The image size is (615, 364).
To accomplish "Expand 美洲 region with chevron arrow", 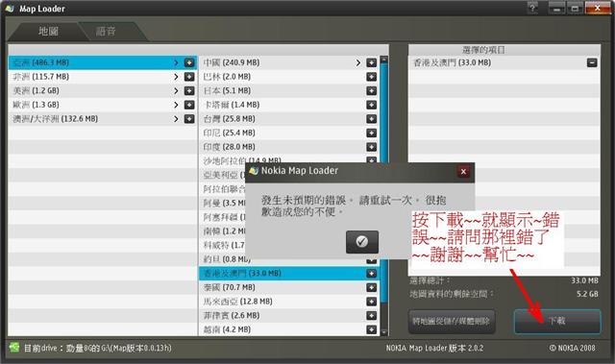I will pyautogui.click(x=176, y=91).
